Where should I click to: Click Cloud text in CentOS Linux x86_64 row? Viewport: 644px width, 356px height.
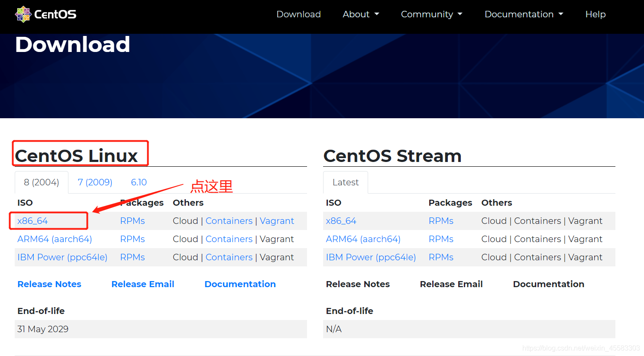coord(185,221)
